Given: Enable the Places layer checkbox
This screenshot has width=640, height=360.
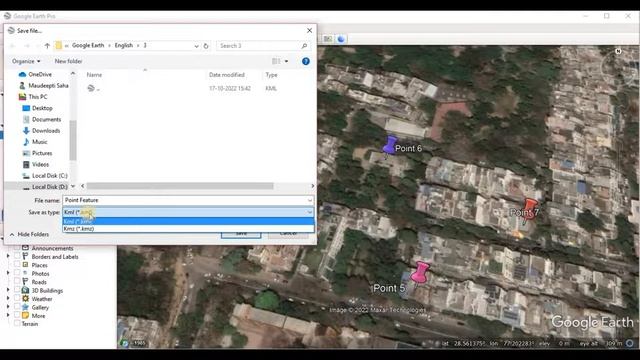Looking at the screenshot, I should coord(17,265).
